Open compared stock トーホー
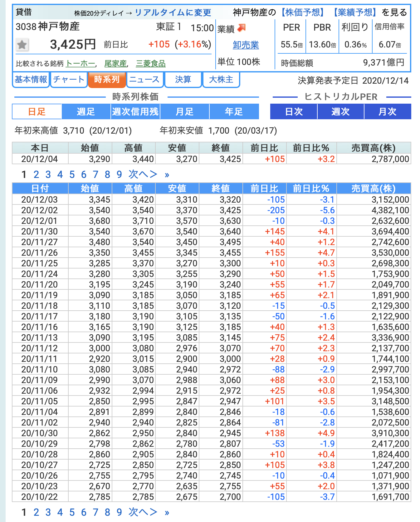Screen dimensions: 420x522 point(81,63)
